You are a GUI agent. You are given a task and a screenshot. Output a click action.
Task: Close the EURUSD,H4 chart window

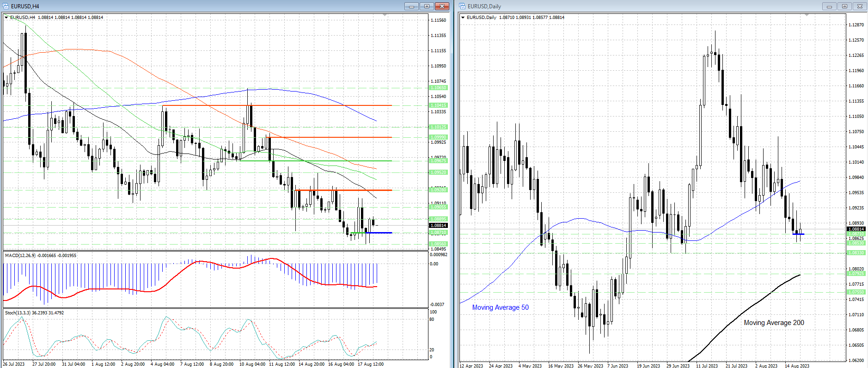point(442,6)
